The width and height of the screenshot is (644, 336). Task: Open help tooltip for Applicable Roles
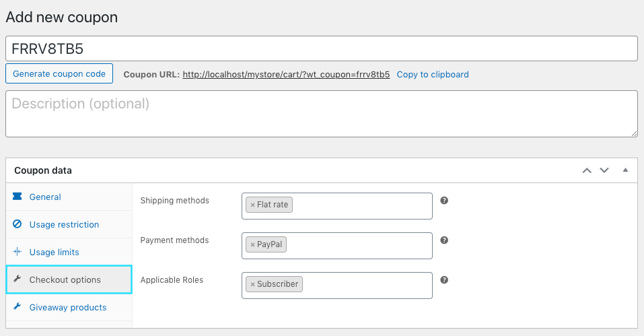coord(444,279)
